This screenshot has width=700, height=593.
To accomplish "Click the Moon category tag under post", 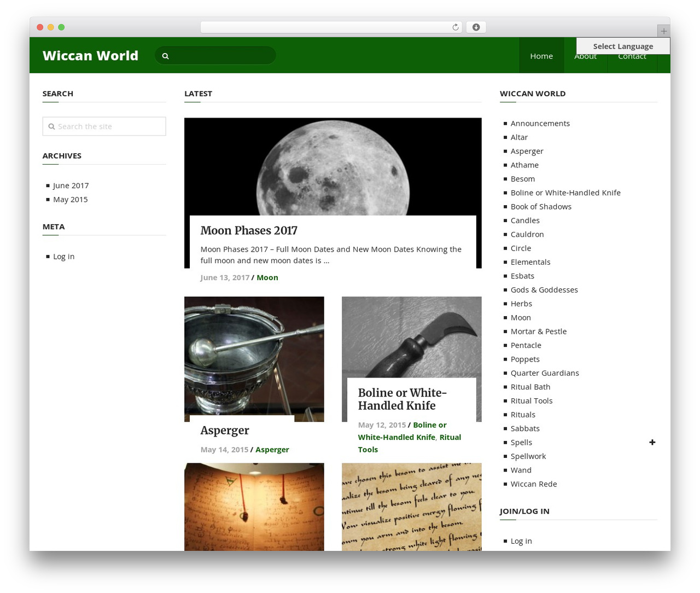I will click(267, 277).
